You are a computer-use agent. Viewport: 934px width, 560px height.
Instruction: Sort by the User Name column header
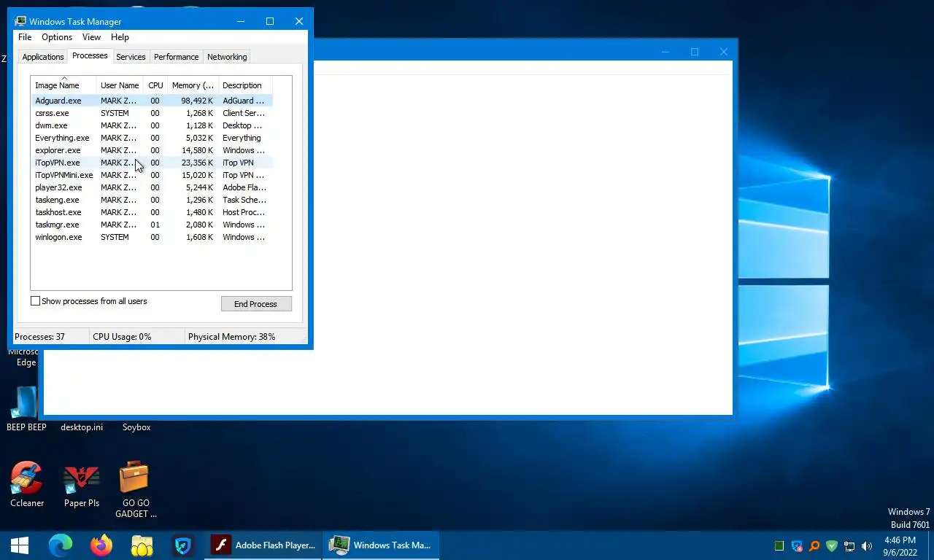tap(120, 85)
